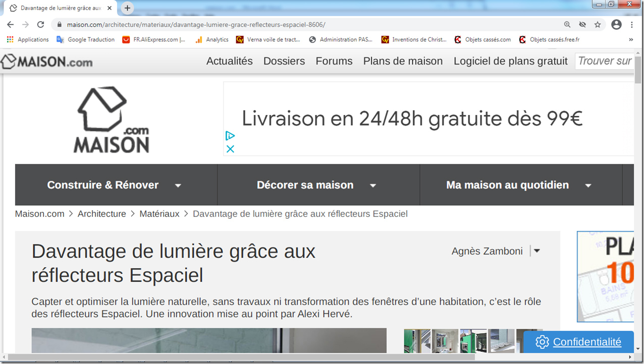Open the Verna voile de tract bookmark

(x=268, y=39)
